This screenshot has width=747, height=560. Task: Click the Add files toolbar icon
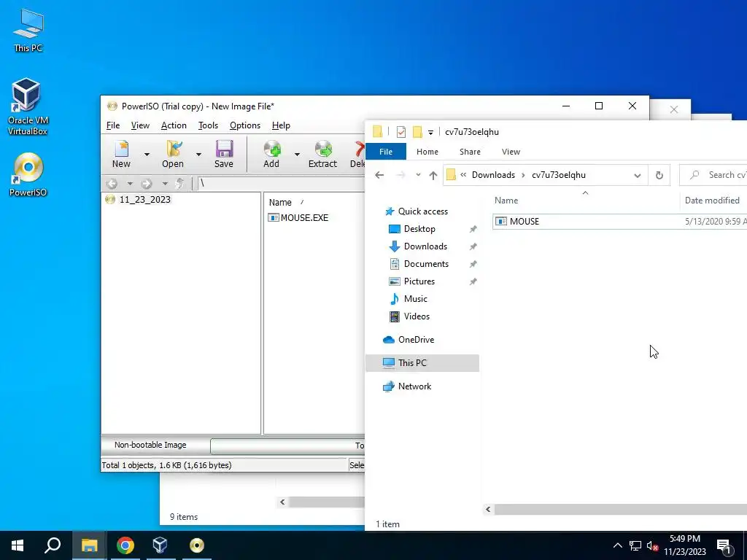coord(271,154)
